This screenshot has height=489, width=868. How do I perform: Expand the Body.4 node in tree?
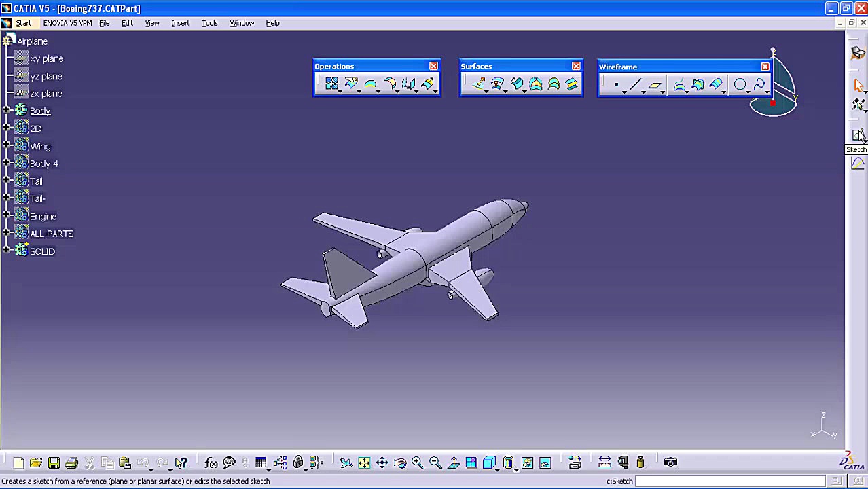click(6, 163)
